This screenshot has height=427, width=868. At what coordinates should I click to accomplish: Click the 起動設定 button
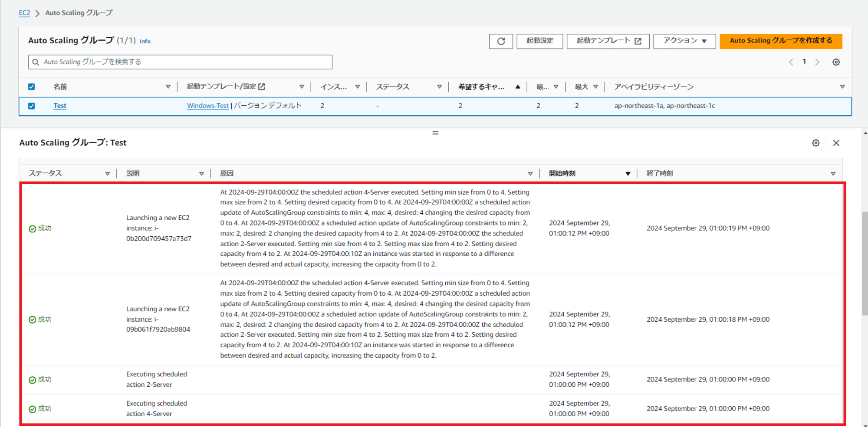coord(539,41)
